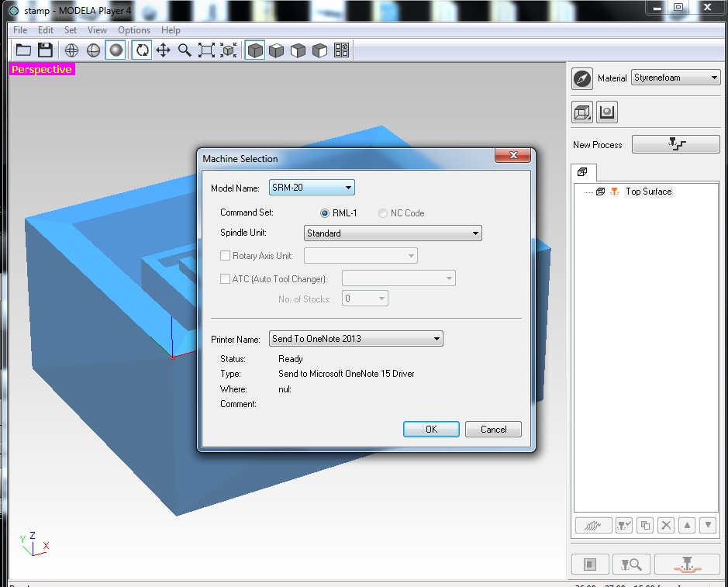The image size is (728, 587).
Task: Open the View menu
Action: (x=97, y=30)
